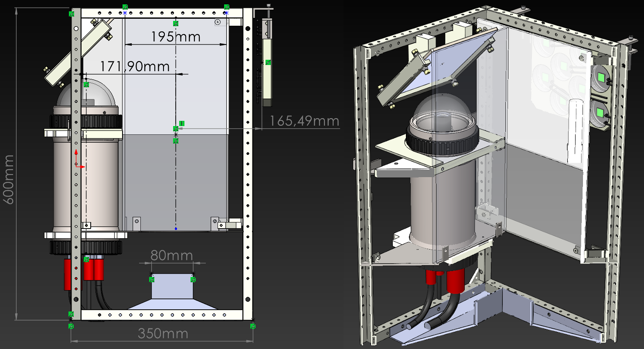Image resolution: width=644 pixels, height=349 pixels.
Task: Click the green relation marker under the 80mm left arrow
Action: click(x=151, y=280)
